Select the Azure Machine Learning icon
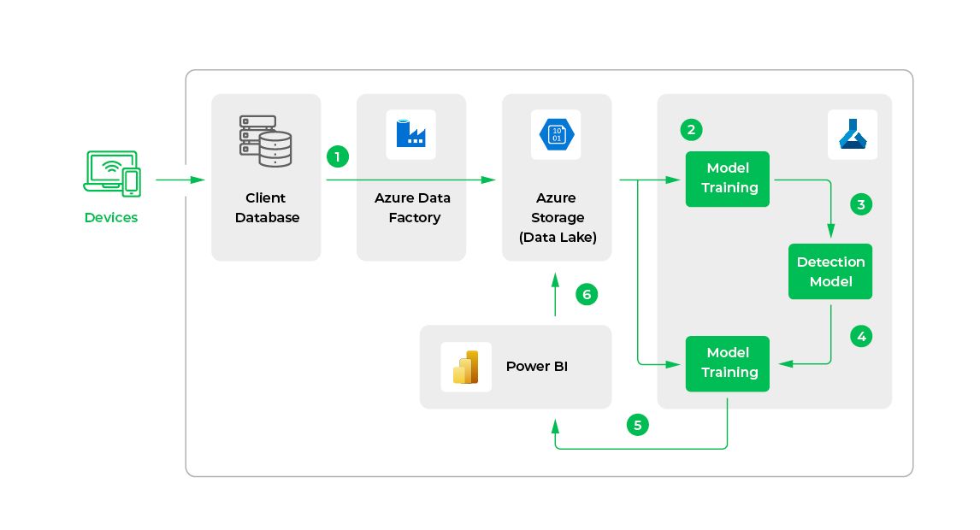This screenshot has height=530, width=980. pyautogui.click(x=853, y=134)
